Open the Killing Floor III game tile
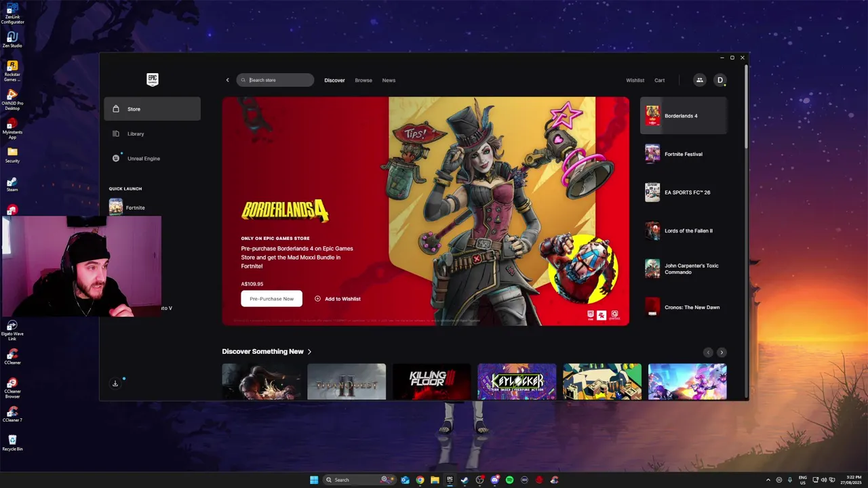 [431, 382]
